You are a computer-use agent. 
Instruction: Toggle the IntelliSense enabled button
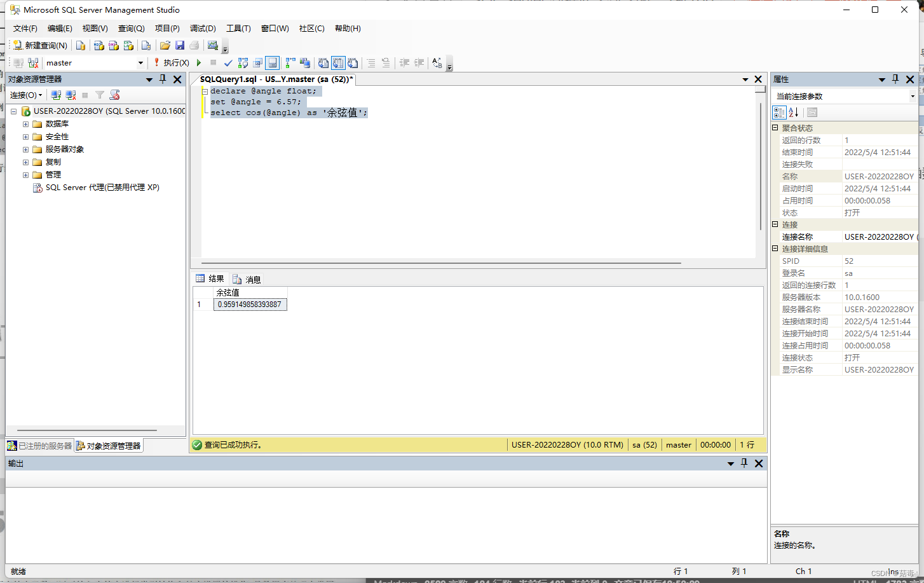[272, 63]
